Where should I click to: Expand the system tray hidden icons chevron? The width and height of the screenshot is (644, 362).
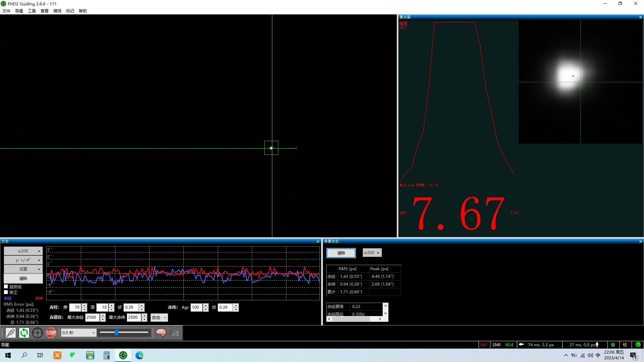pos(566,355)
